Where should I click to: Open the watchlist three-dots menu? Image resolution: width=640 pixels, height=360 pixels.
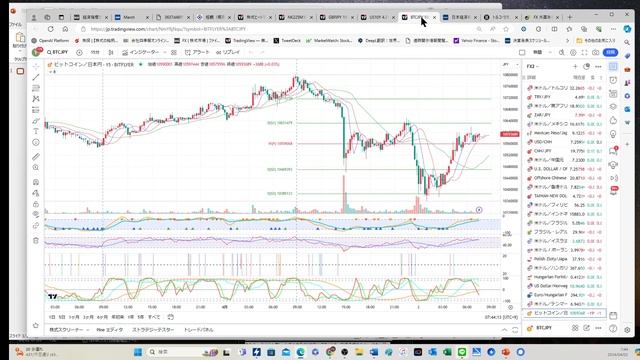598,66
